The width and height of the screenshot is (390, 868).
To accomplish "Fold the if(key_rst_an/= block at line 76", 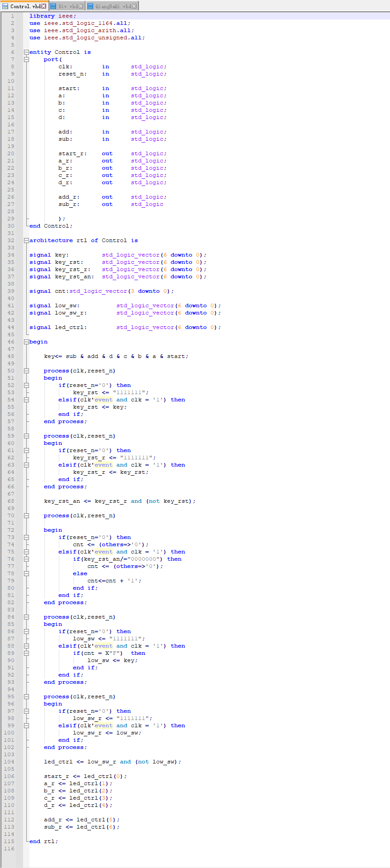I will click(x=26, y=559).
